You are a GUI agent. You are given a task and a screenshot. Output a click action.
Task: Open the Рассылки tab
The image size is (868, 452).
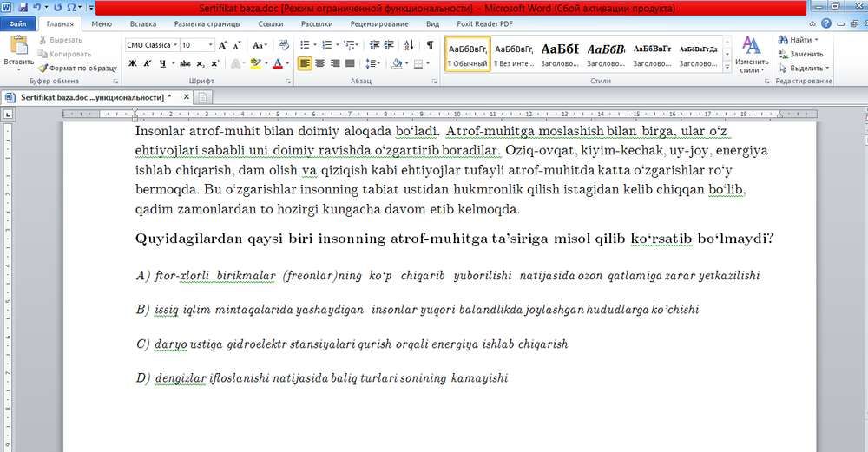coord(317,23)
